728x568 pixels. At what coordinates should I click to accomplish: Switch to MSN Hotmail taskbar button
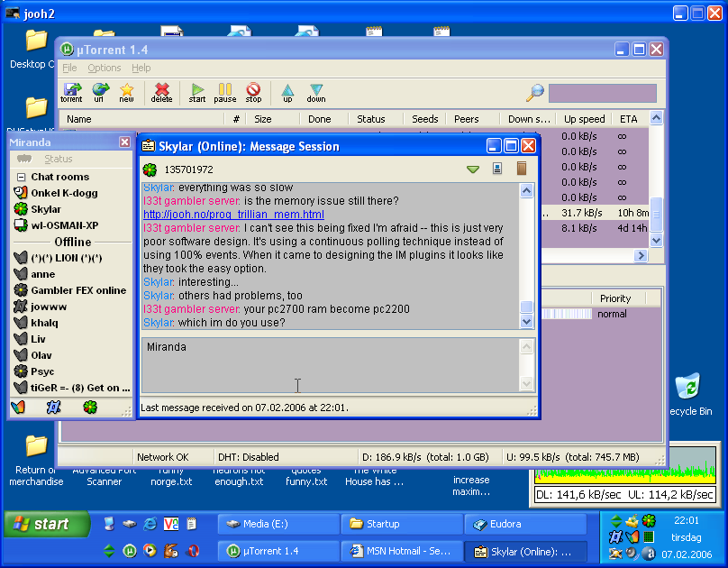pyautogui.click(x=402, y=551)
